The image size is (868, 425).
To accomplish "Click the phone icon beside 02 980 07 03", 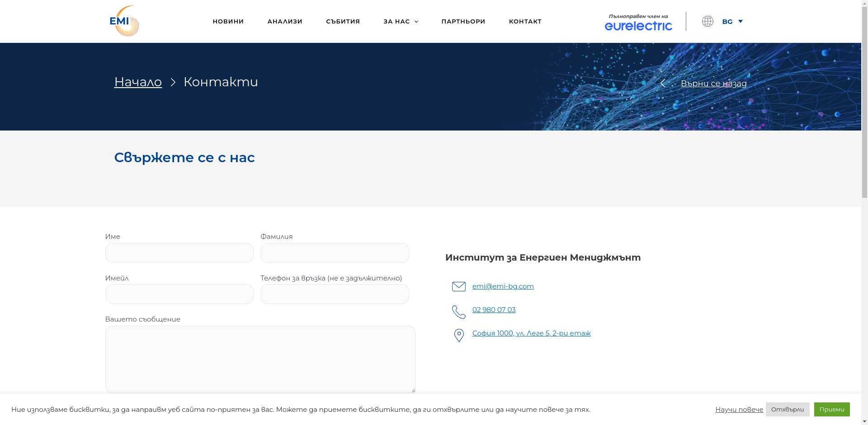I will pyautogui.click(x=459, y=312).
